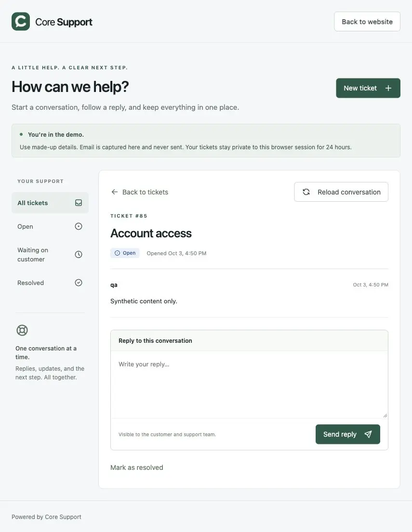This screenshot has width=412, height=532.
Task: Go Back to tickets list
Action: point(140,192)
